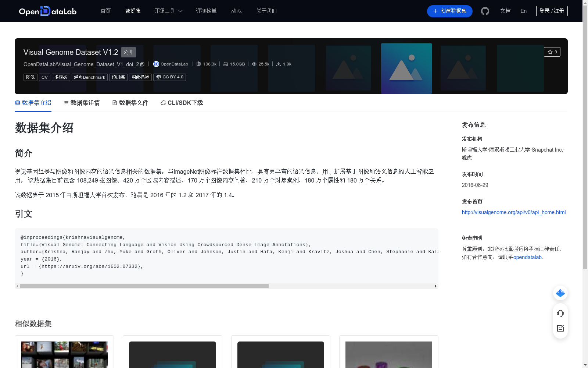Click the 多模态 tag
This screenshot has height=368, width=588.
[61, 77]
